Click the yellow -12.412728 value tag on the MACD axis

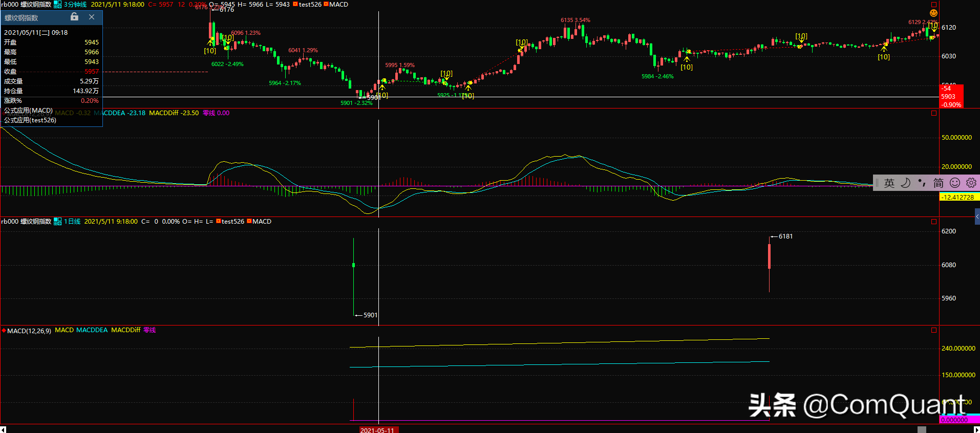959,197
